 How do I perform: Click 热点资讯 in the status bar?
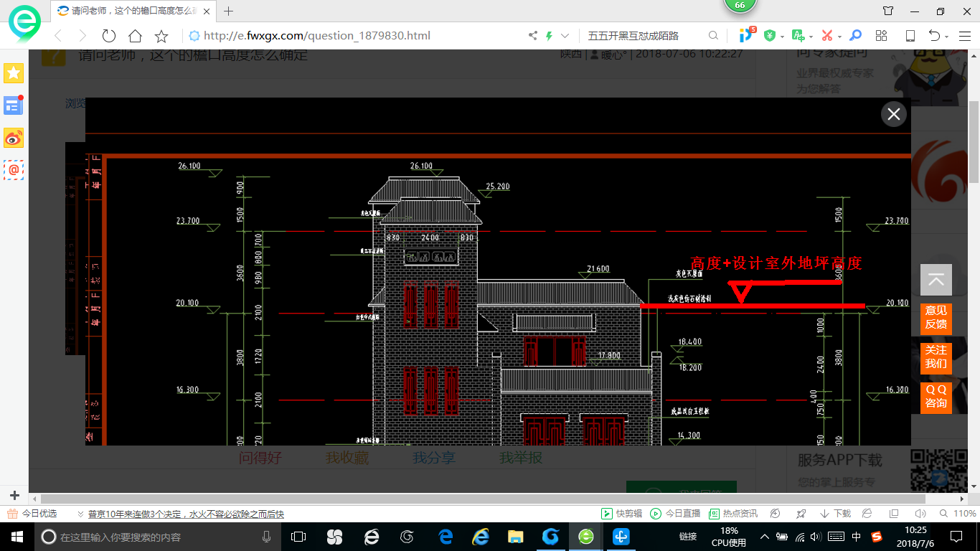(732, 514)
